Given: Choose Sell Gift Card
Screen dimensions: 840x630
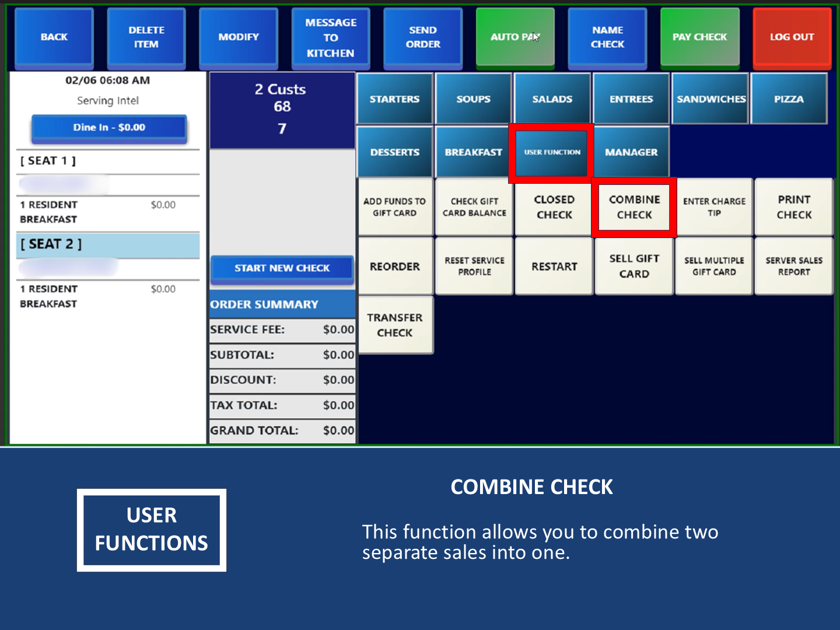Looking at the screenshot, I should [x=634, y=266].
